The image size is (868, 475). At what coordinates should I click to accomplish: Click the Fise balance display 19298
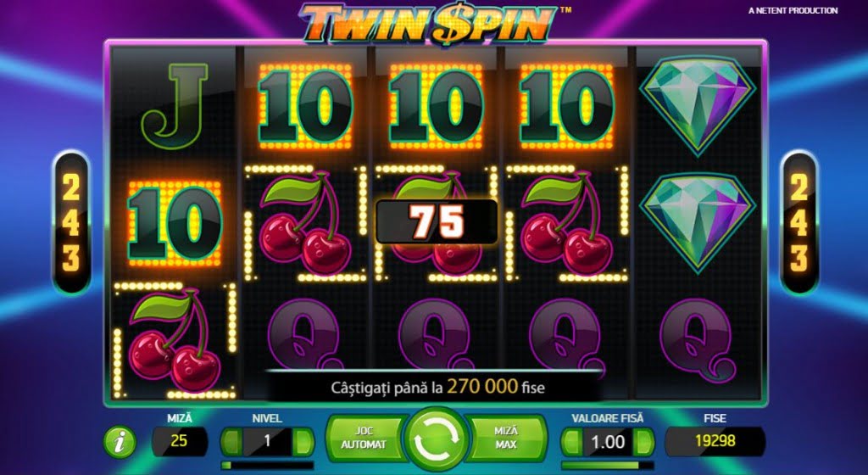point(715,441)
